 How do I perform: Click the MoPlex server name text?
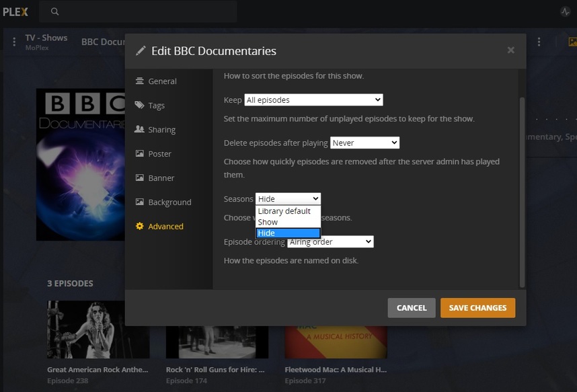37,48
